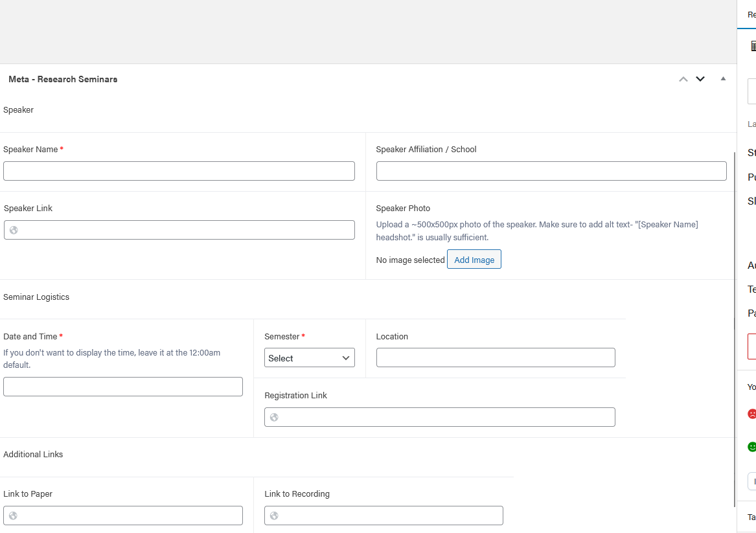
Task: Collapse the Meta - Research Seminars panel
Action: 723,79
